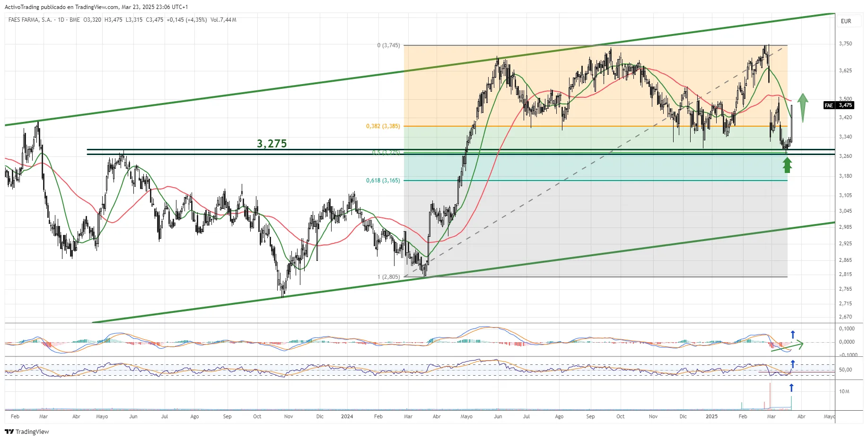Click the black FAE ticker badge on the price axis
Viewport: 868px width, 440px height.
(x=829, y=105)
